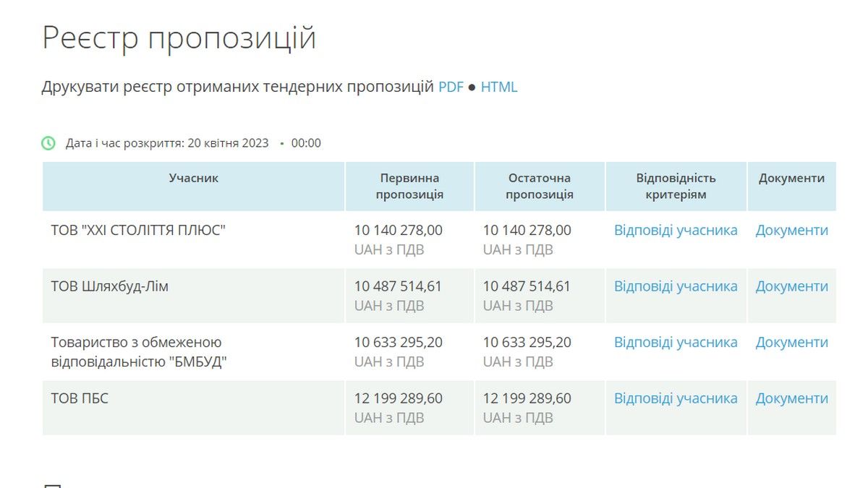Screen dimensions: 868x488
Task: Open Документи for the "БМБУД" company
Action: click(x=791, y=343)
